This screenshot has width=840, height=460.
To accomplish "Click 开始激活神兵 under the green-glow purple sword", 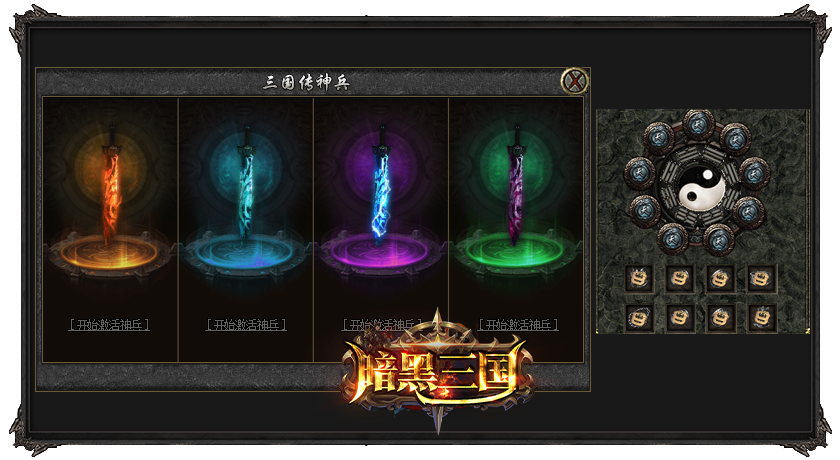I will click(x=518, y=325).
